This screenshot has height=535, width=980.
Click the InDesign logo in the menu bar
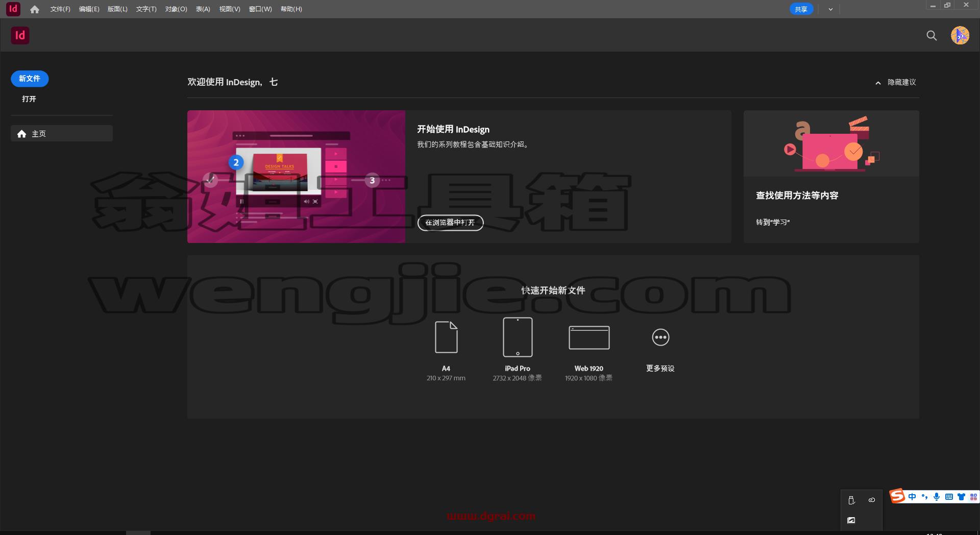13,9
